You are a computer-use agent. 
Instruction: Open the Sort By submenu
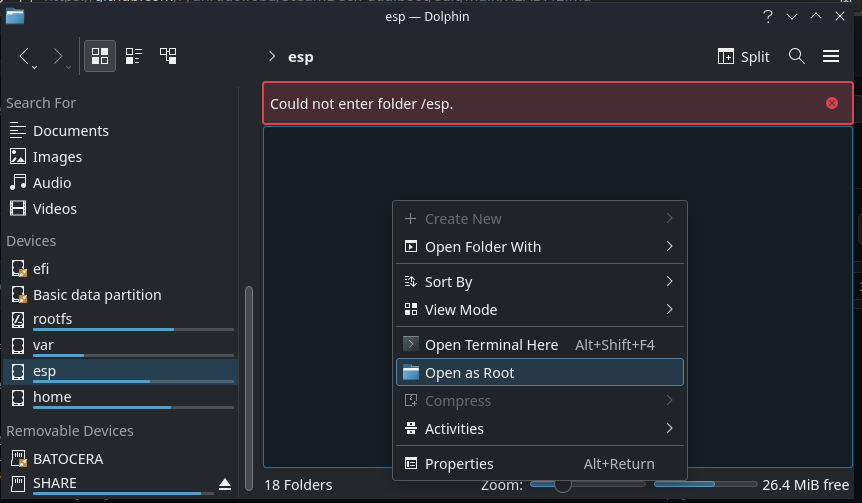[539, 282]
